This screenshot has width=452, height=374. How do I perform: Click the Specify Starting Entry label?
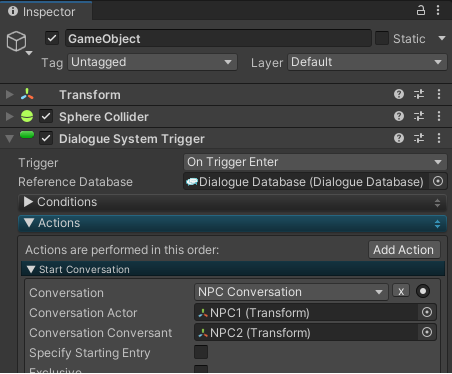tap(90, 353)
